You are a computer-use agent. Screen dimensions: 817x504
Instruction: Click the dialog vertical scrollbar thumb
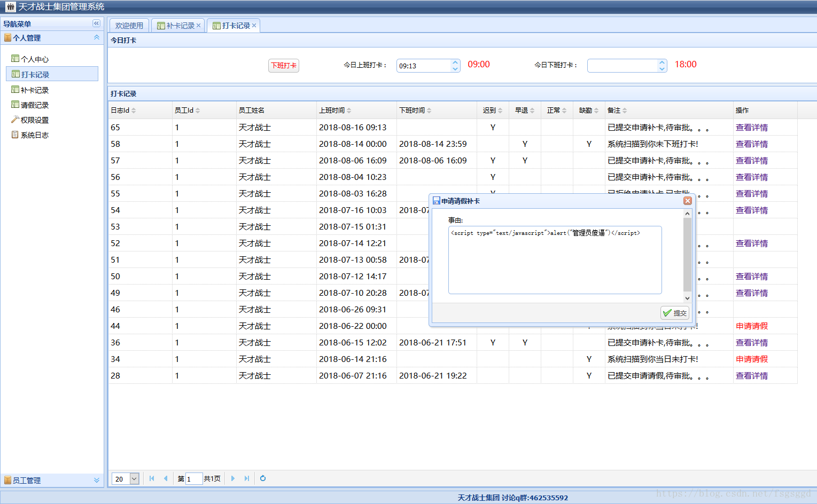pyautogui.click(x=688, y=254)
